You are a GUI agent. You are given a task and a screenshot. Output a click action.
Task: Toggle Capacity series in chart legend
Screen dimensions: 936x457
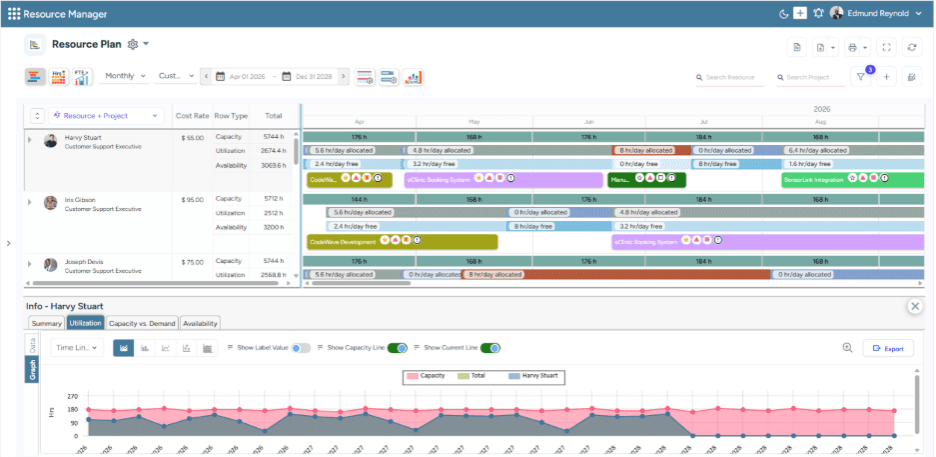[x=425, y=376]
